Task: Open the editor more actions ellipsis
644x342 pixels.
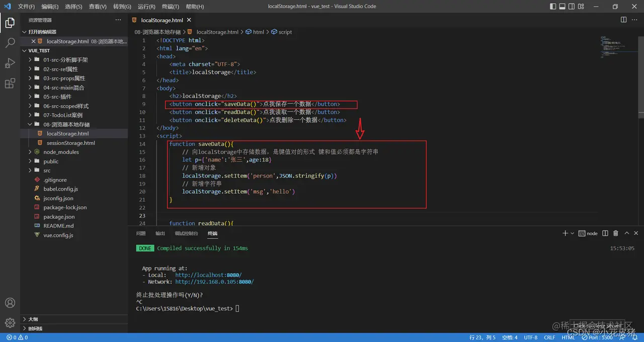Action: coord(635,20)
